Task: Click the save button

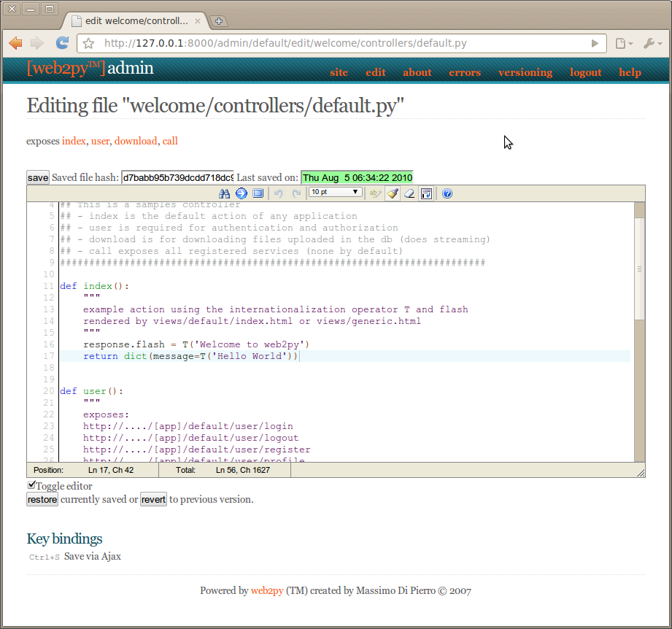Action: tap(38, 177)
